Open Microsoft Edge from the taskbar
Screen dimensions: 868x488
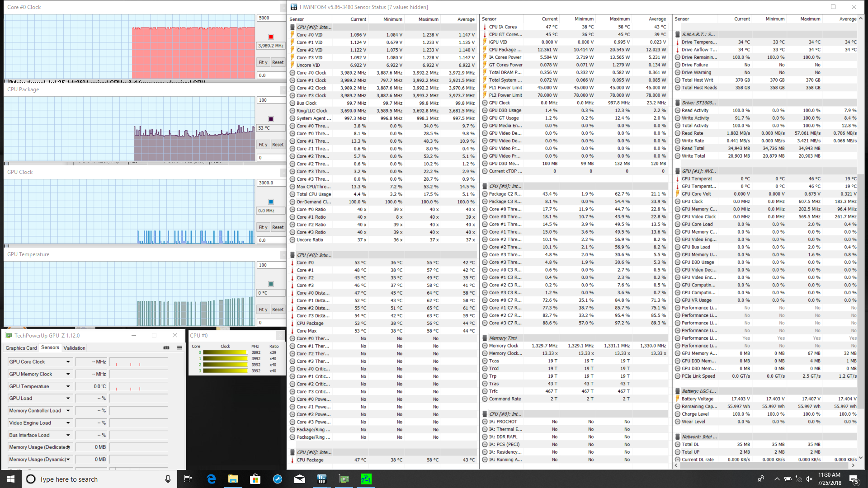pyautogui.click(x=211, y=479)
